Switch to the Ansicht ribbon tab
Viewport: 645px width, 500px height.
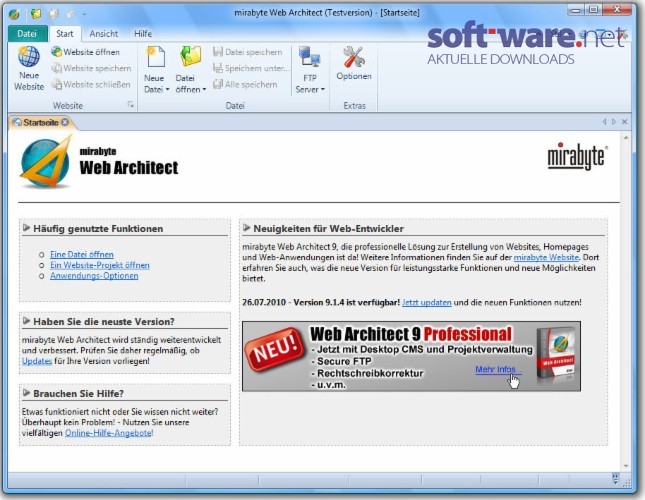pyautogui.click(x=104, y=34)
